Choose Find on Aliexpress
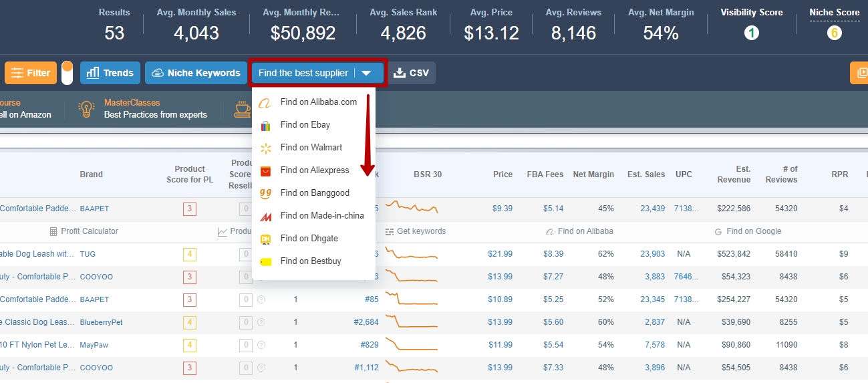The height and width of the screenshot is (383, 868). (x=314, y=170)
